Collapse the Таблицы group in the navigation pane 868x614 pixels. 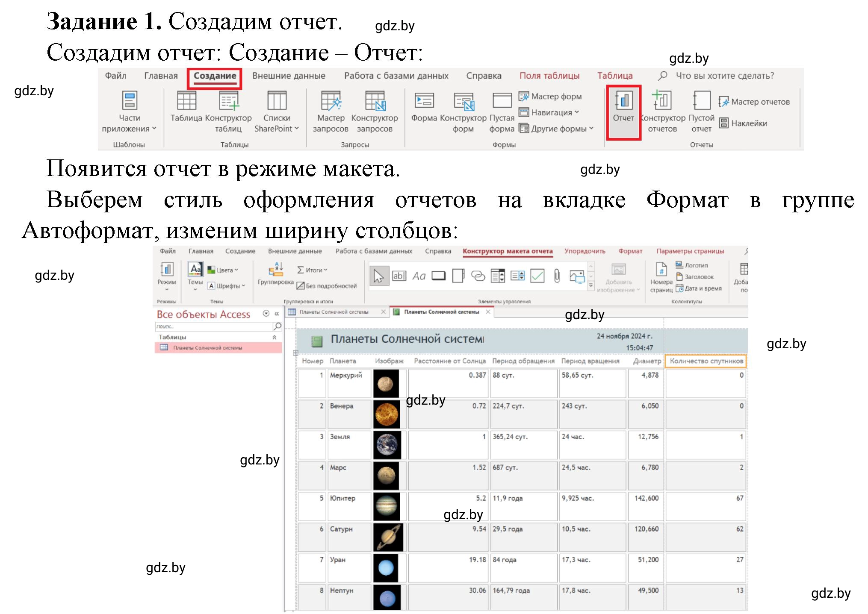coord(275,337)
